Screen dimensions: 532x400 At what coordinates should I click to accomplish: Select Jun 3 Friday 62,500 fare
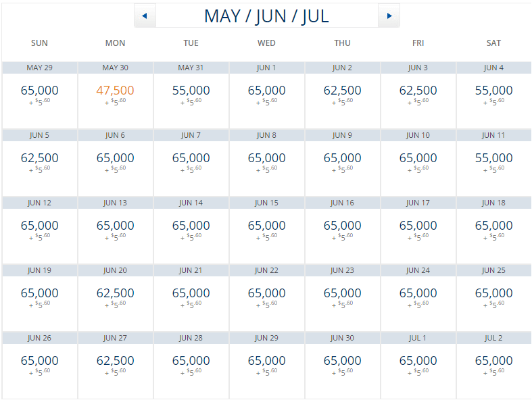418,95
